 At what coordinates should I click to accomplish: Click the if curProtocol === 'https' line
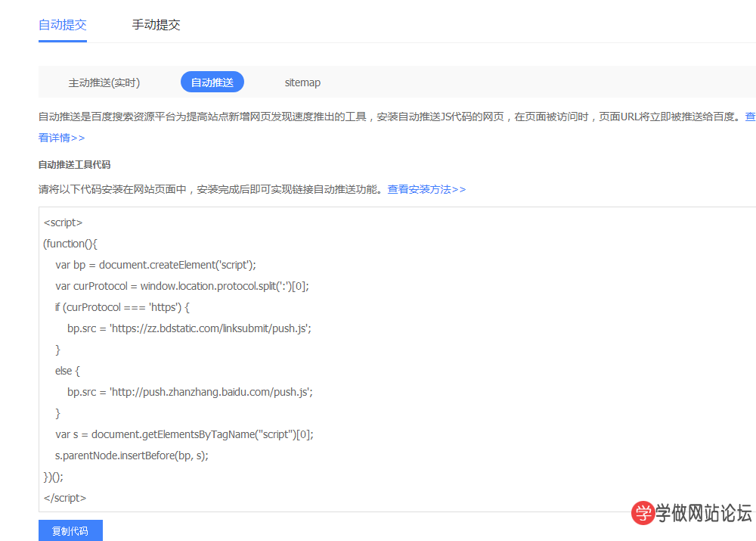pos(122,307)
